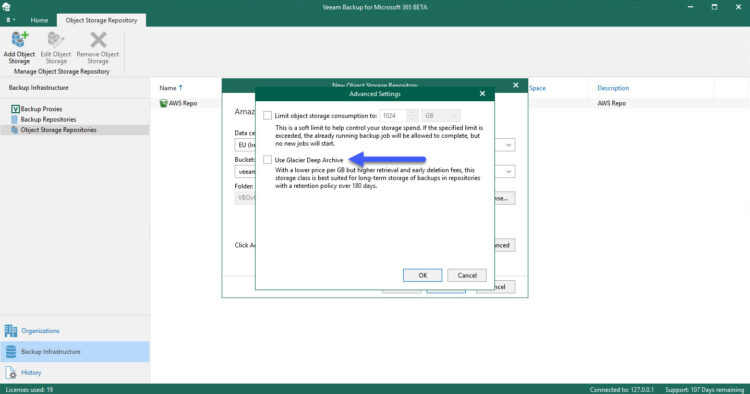The height and width of the screenshot is (394, 750).
Task: Click the Name column sort arrow
Action: 180,88
